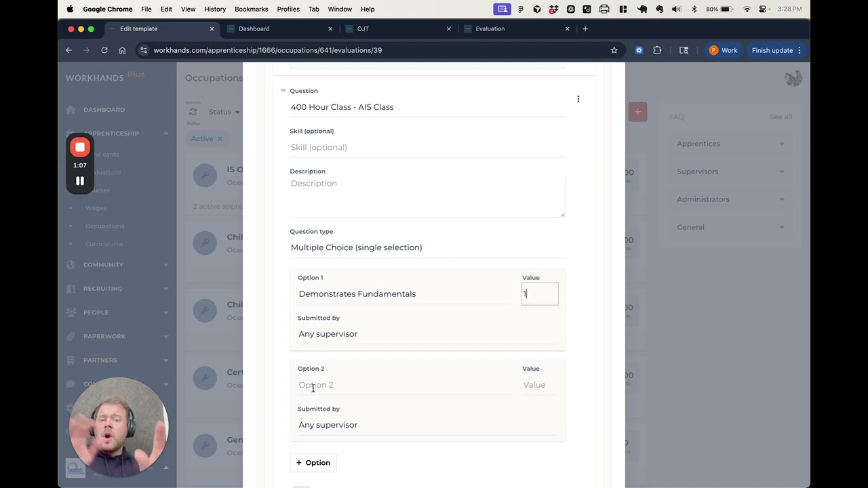The width and height of the screenshot is (868, 488).
Task: Open the History menu
Action: pos(215,9)
